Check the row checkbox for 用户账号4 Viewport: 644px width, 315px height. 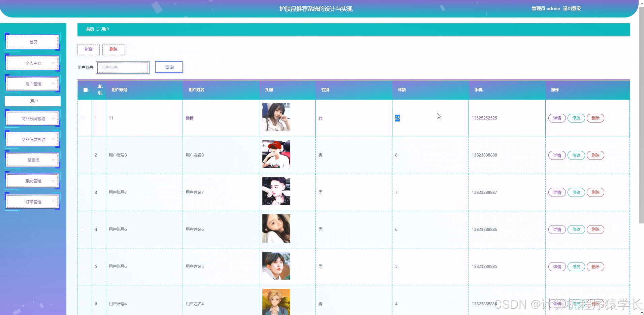coord(83,304)
